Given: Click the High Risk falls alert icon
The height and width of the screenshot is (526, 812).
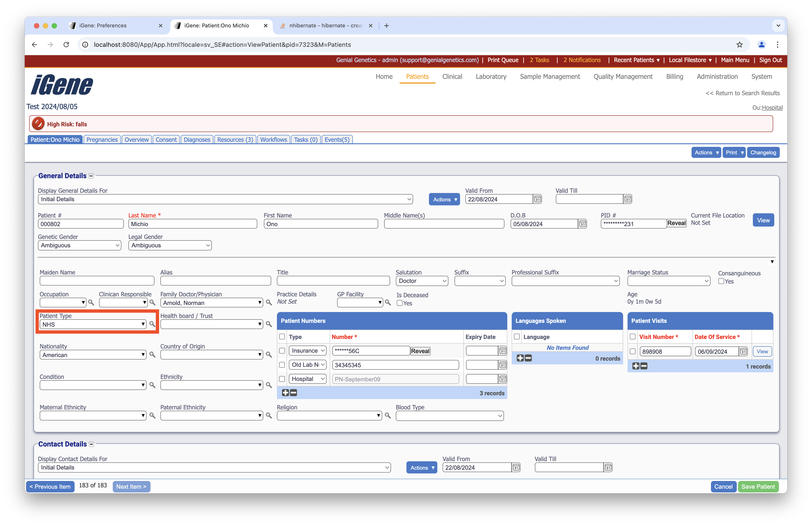Looking at the screenshot, I should tap(38, 124).
